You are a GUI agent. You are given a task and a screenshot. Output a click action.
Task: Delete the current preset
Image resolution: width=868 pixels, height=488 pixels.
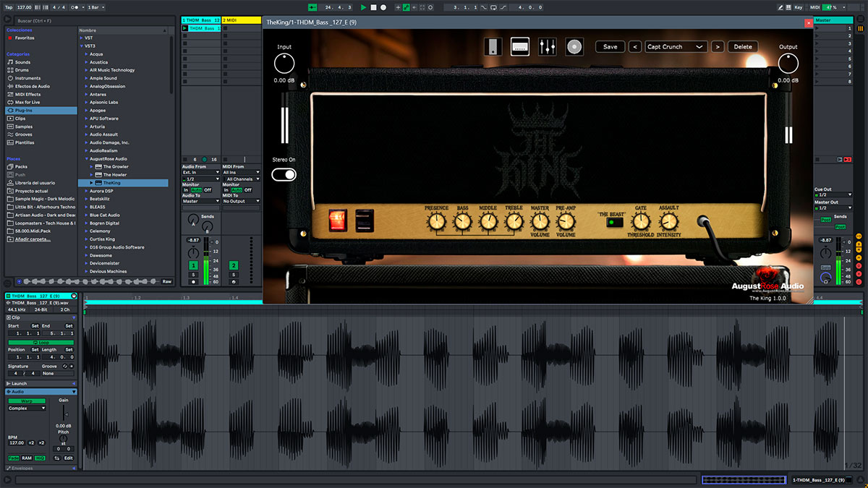click(x=743, y=46)
